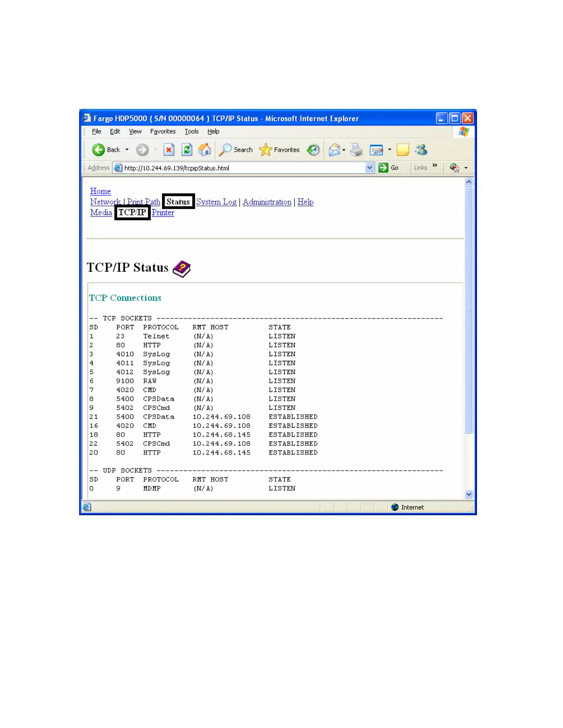Open Search with the magnifier icon
The image size is (563, 728).
coord(225,150)
